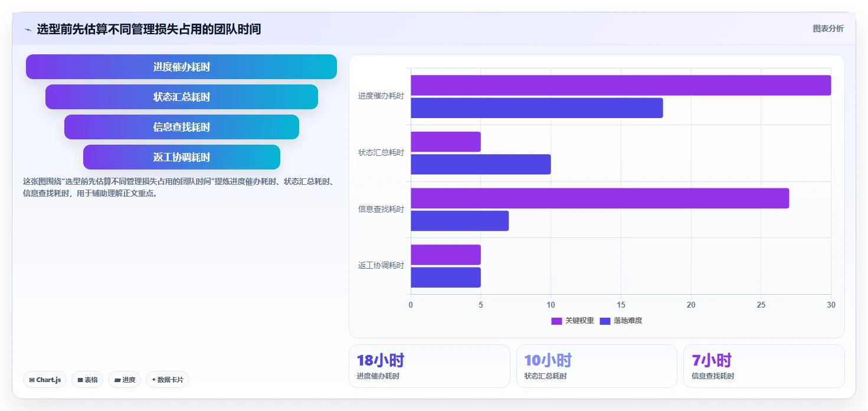The image size is (868, 411).
Task: Click the x-axis tick value 25
Action: tap(761, 305)
